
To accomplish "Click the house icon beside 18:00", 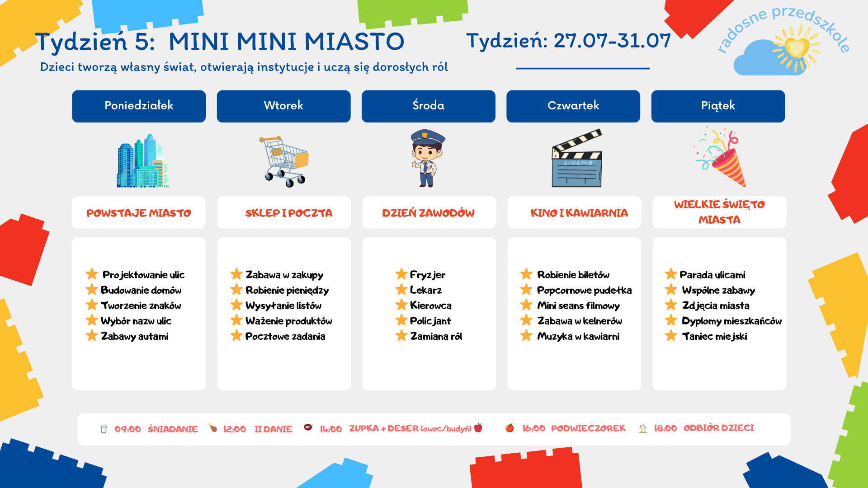I will click(x=643, y=428).
